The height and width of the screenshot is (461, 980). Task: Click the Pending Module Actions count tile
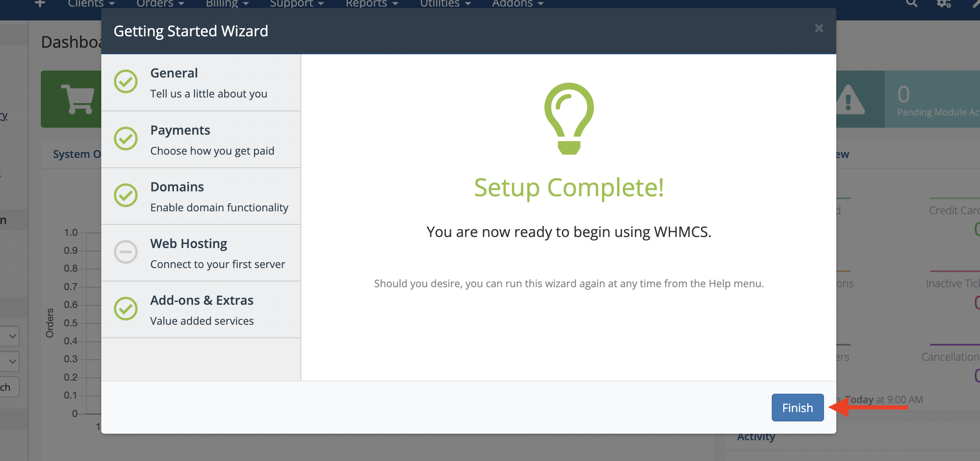pyautogui.click(x=933, y=99)
